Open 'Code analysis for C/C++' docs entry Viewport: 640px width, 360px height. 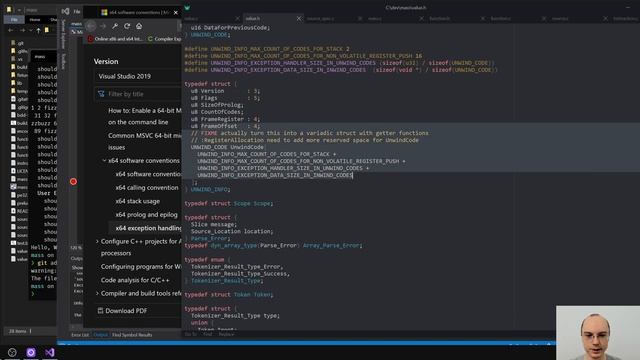(135, 280)
